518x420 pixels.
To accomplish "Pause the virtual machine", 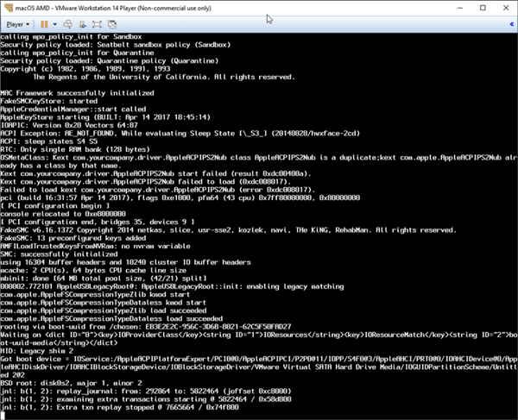I will pos(44,24).
